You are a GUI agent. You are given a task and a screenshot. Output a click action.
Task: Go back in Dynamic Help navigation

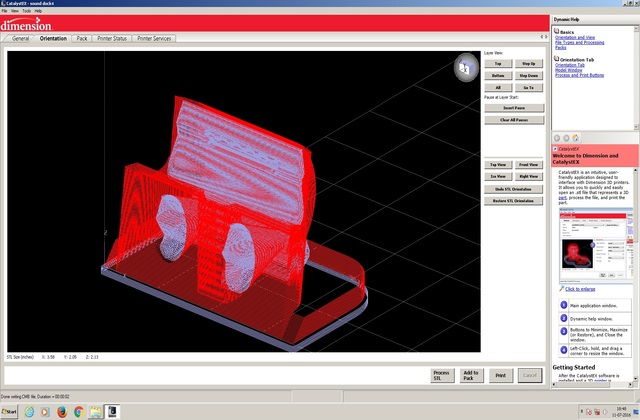557,138
